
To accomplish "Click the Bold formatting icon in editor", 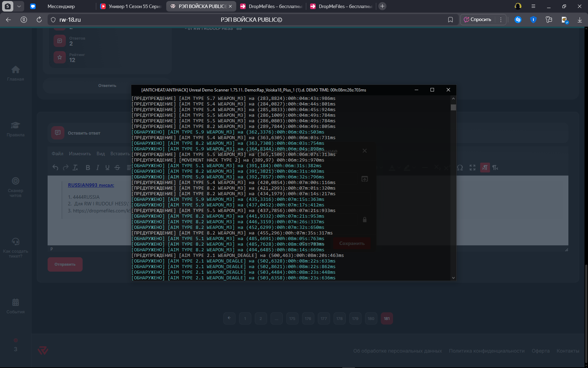I will coord(88,168).
